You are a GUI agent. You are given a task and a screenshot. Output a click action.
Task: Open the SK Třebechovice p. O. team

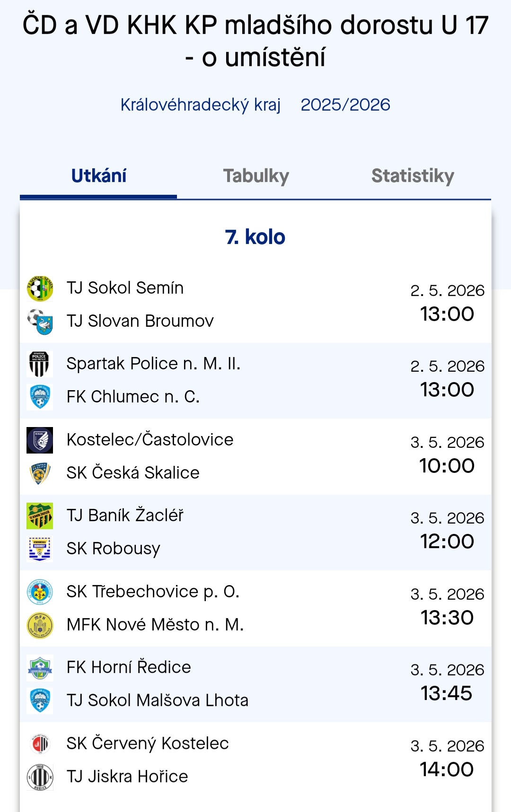153,592
